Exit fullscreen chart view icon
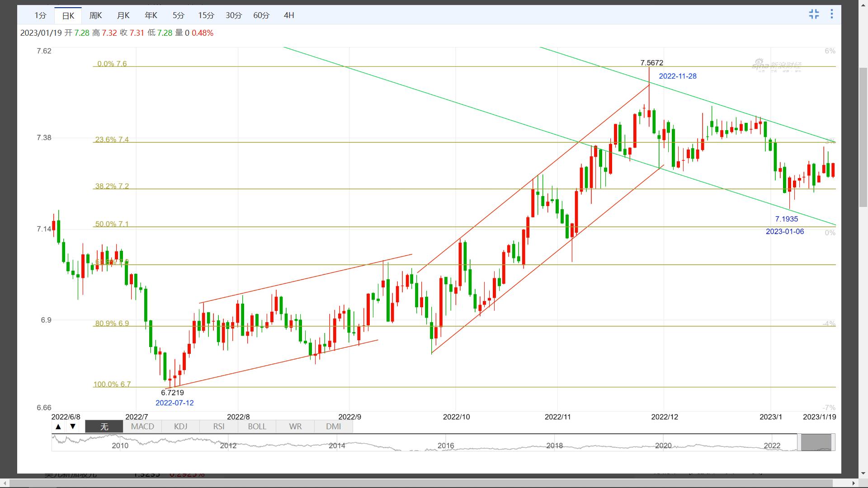The image size is (868, 488). [x=814, y=14]
